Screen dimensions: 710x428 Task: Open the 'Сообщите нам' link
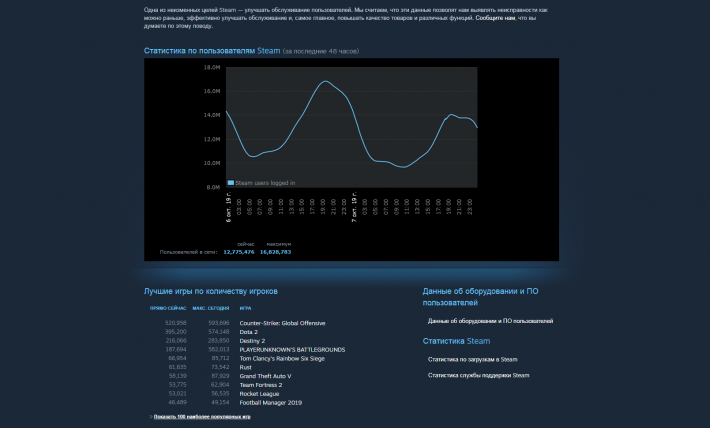coord(495,18)
